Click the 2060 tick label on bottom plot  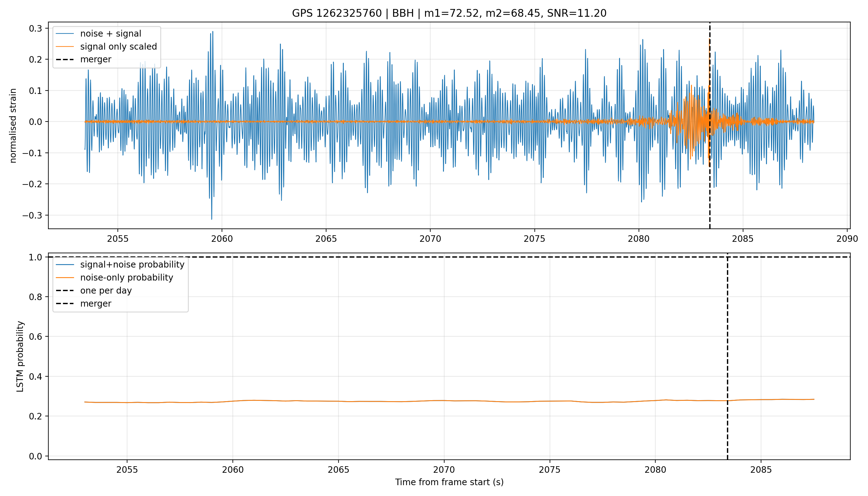click(233, 470)
